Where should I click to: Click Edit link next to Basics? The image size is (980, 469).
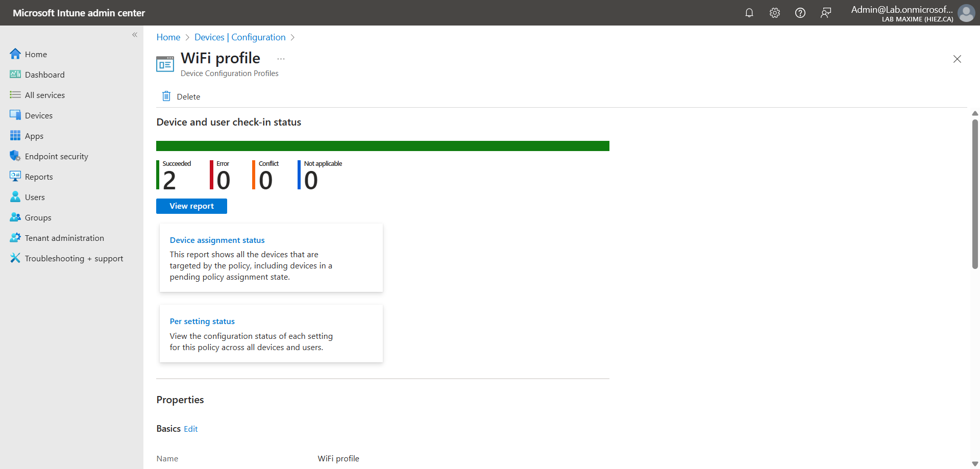190,429
